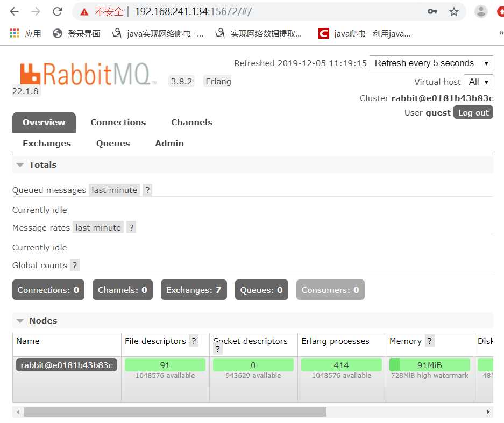Image resolution: width=504 pixels, height=423 pixels.
Task: Click the horizontal scrollbar thumb
Action: (175, 412)
